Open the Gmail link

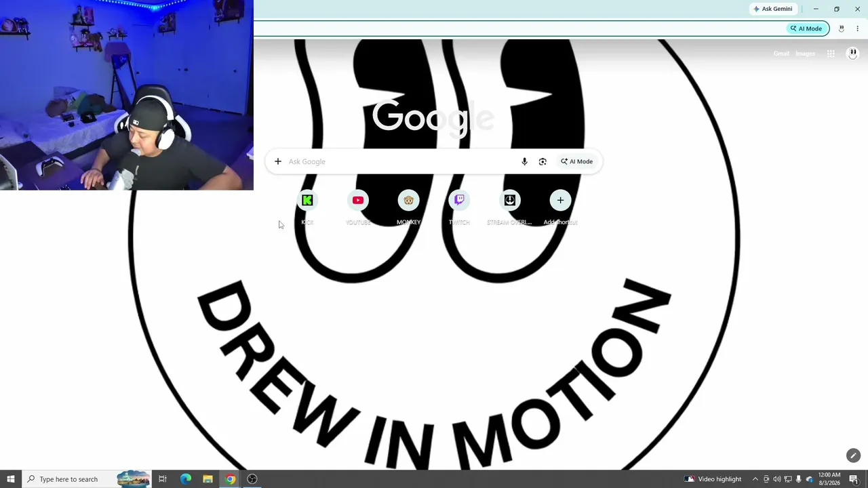pyautogui.click(x=781, y=54)
